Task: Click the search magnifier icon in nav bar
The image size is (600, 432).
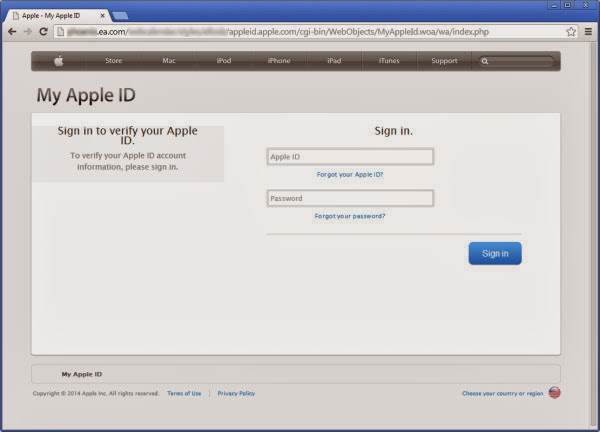Action: point(485,61)
